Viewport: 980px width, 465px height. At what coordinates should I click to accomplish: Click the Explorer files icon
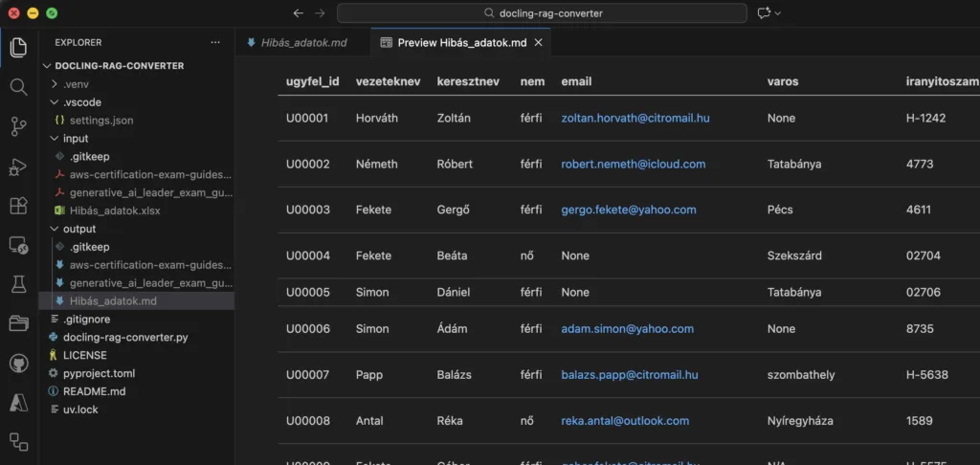(18, 46)
